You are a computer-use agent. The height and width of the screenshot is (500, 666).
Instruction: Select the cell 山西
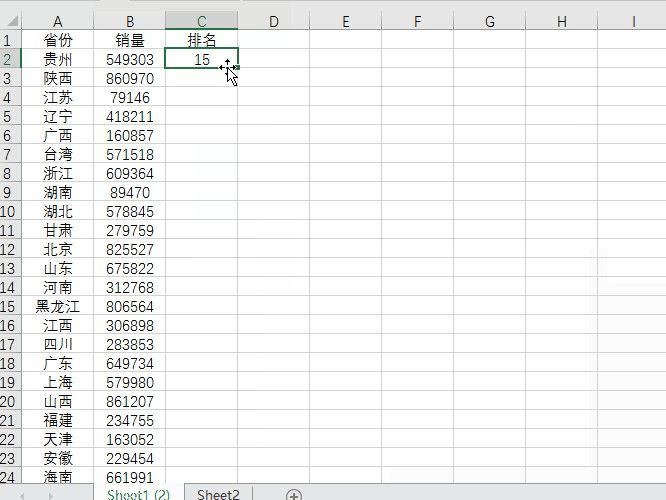(x=58, y=401)
